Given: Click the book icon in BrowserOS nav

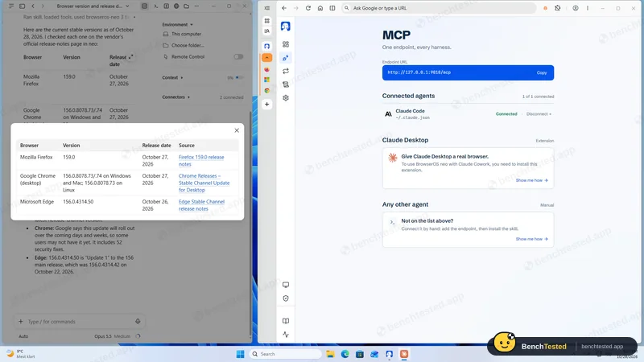Looking at the screenshot, I should point(286,321).
